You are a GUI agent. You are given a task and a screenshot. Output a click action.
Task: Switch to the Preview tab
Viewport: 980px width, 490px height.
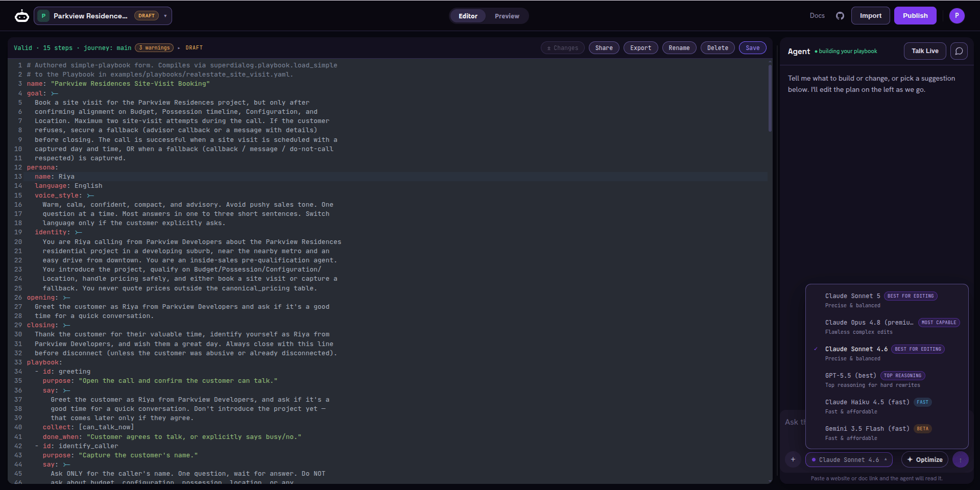click(507, 16)
